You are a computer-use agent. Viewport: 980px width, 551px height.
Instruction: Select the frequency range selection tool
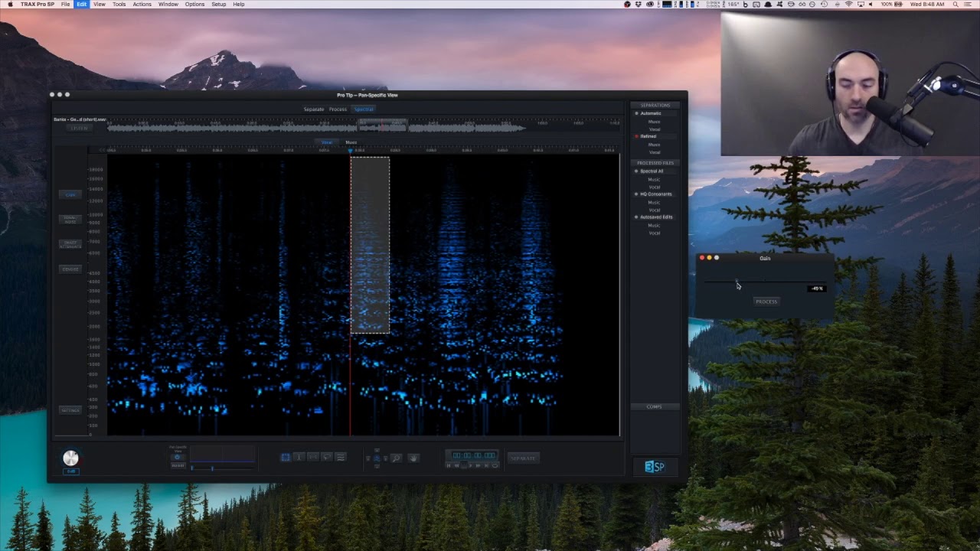click(x=313, y=458)
